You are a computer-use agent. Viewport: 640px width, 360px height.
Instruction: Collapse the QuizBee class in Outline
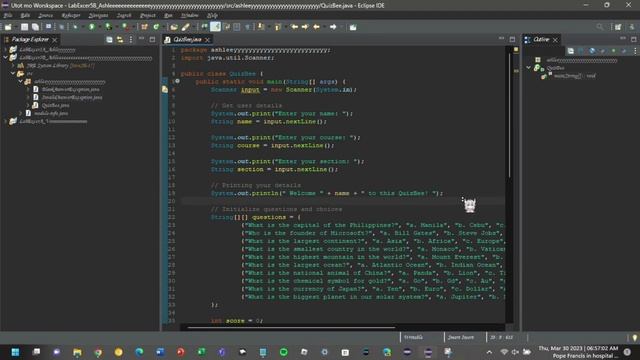[529, 68]
